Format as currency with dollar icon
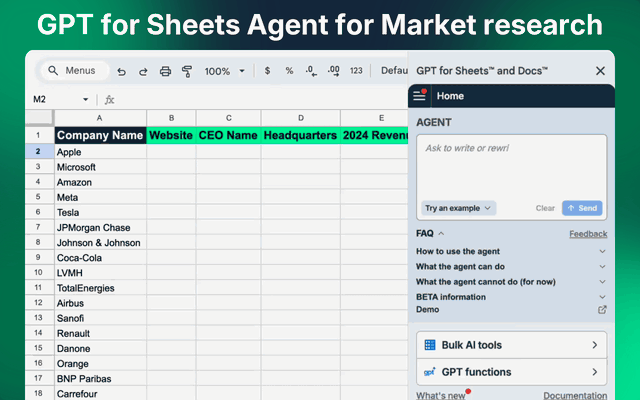Viewport: 640px width, 400px height. pos(267,71)
